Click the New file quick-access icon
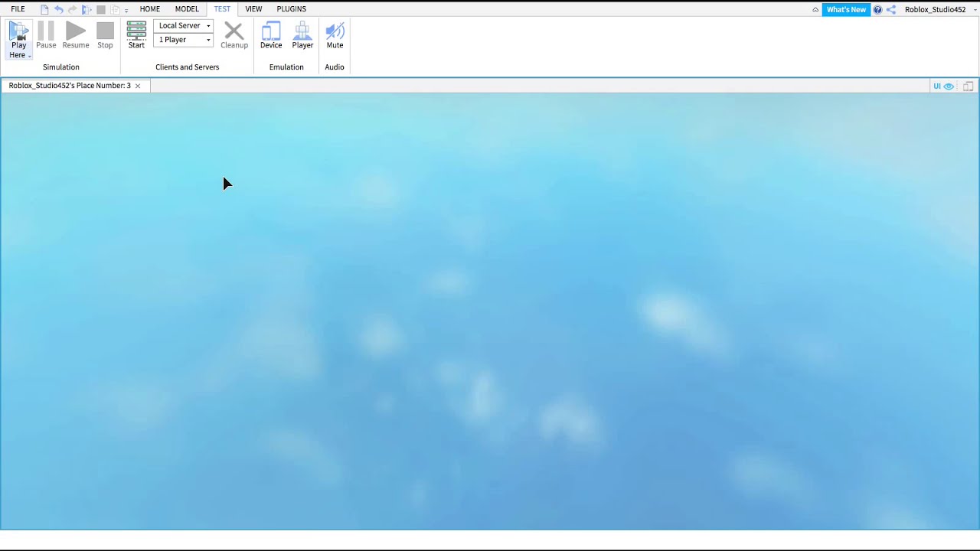This screenshot has height=551, width=980. point(44,10)
